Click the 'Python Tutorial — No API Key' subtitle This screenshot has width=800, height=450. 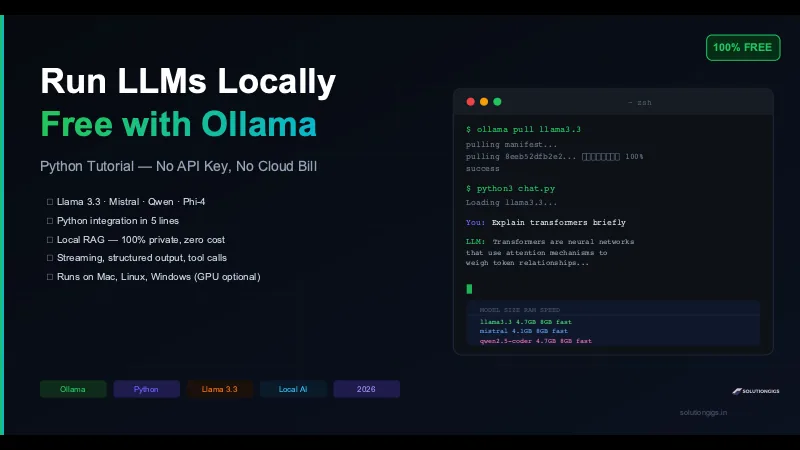tap(178, 166)
